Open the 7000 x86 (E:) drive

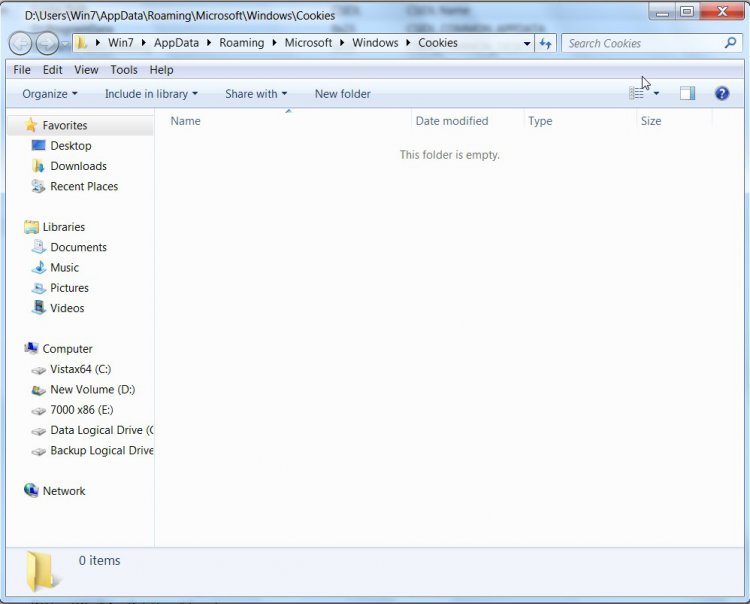[82, 410]
